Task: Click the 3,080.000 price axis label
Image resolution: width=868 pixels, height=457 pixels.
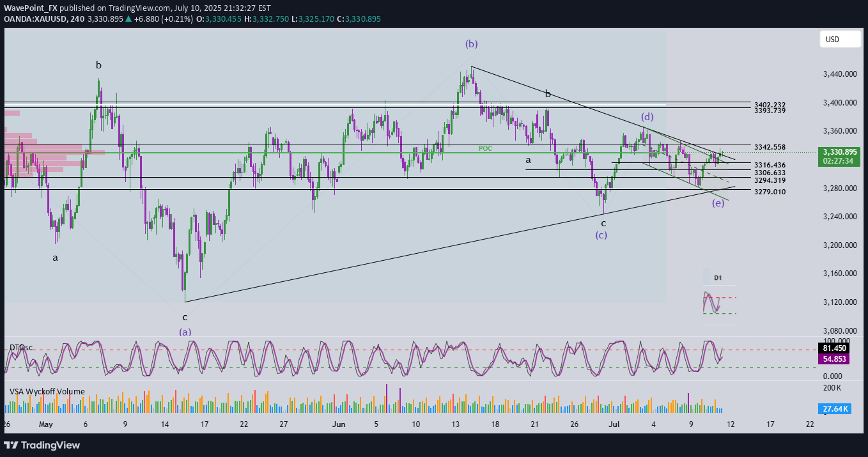Action: pyautogui.click(x=839, y=330)
